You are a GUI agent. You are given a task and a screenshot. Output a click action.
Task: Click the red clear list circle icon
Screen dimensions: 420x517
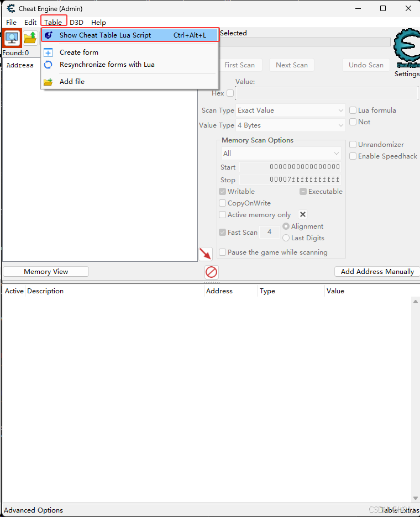pos(212,272)
